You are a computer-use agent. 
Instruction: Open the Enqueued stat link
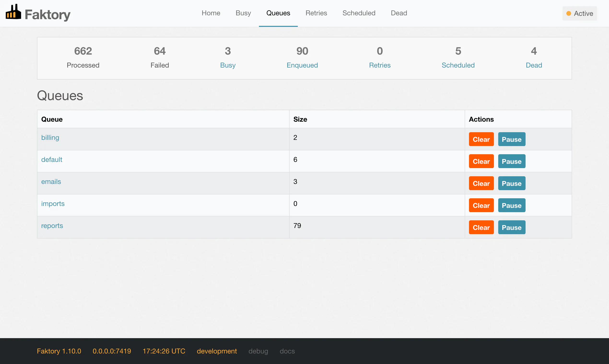302,65
